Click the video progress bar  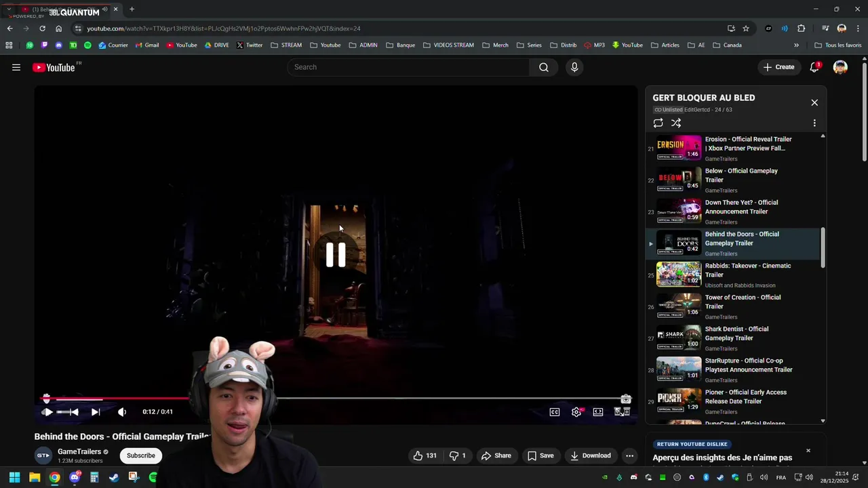(336, 399)
